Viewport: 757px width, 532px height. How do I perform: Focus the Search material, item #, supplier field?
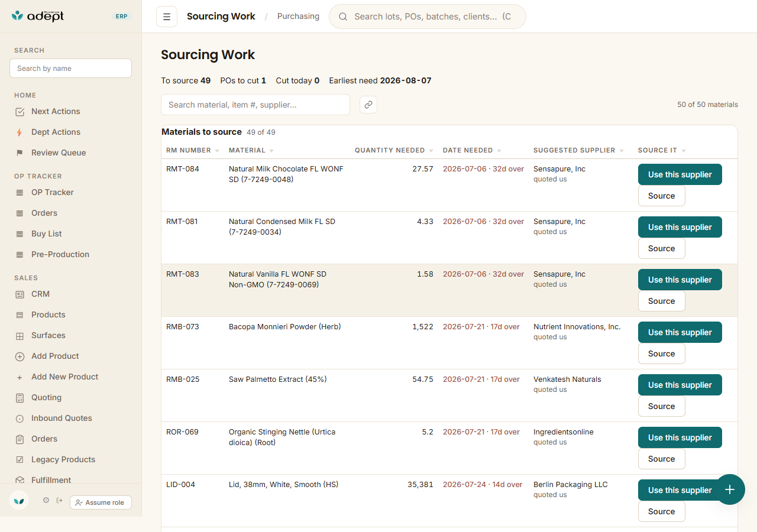[255, 105]
